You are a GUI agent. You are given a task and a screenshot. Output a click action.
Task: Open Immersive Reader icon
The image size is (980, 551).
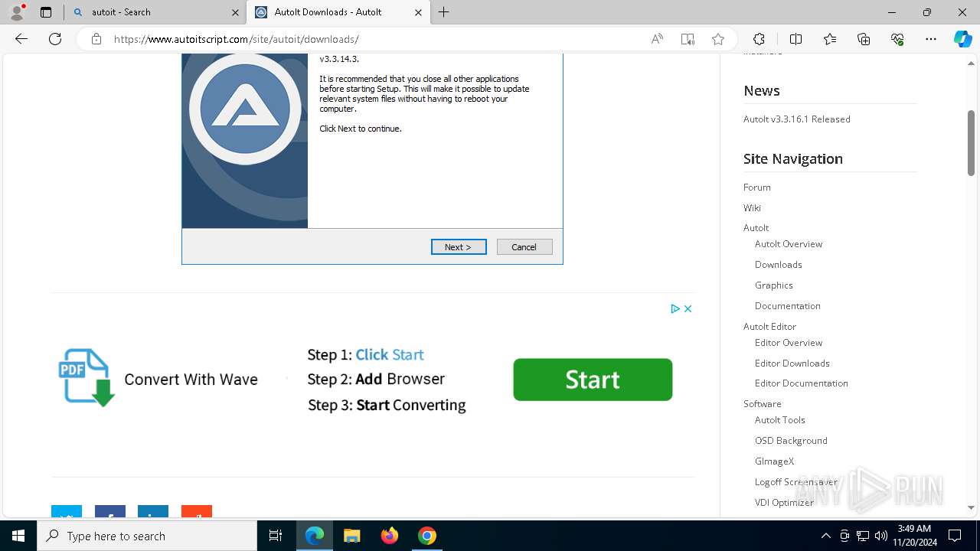point(688,39)
